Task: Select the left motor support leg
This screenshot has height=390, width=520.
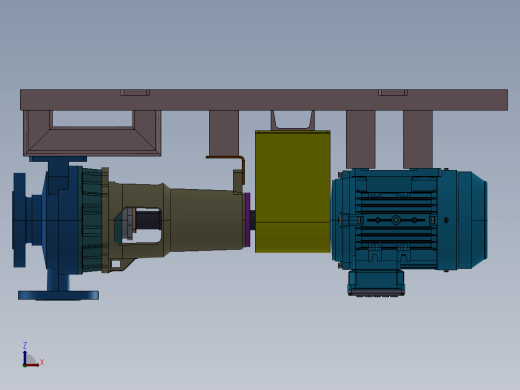Action: pyautogui.click(x=361, y=139)
